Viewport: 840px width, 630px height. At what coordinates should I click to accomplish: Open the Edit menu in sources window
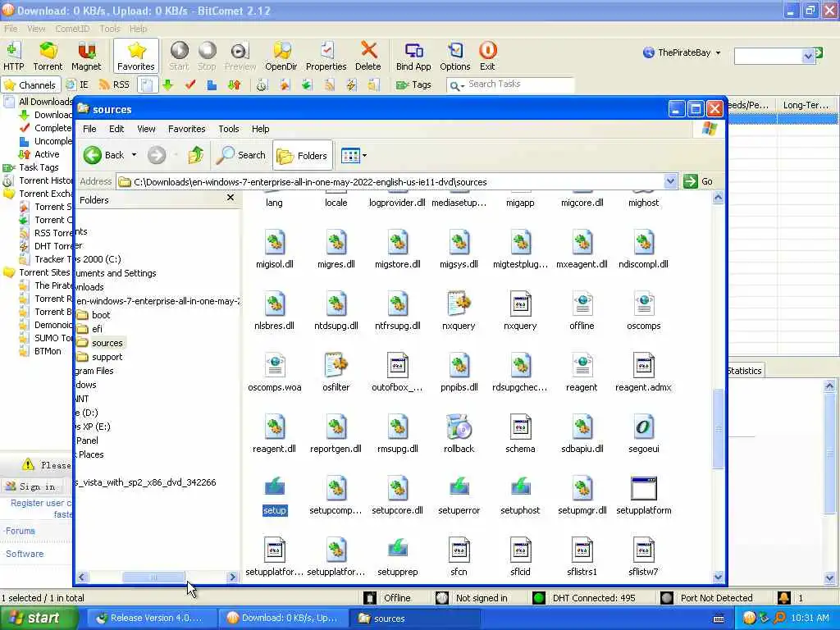coord(116,129)
